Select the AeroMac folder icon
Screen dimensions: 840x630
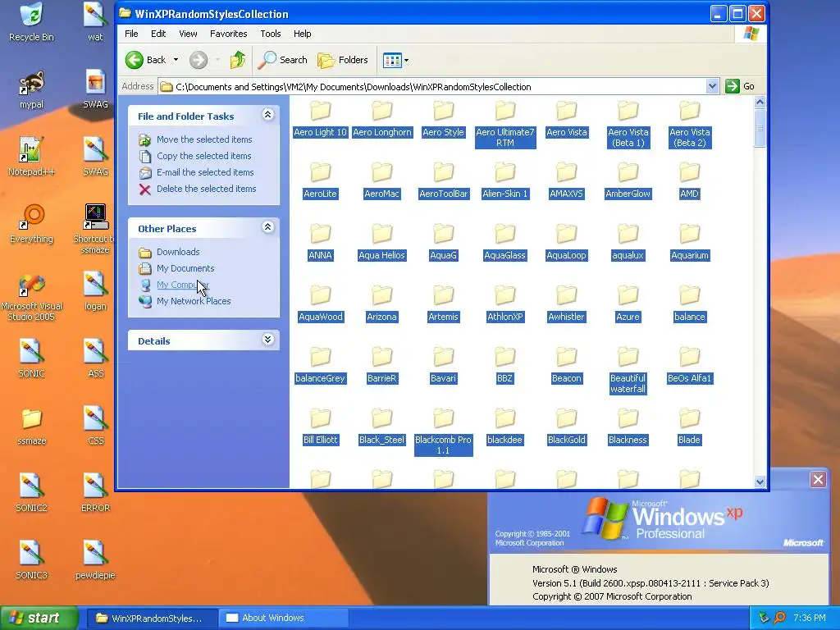click(x=382, y=172)
